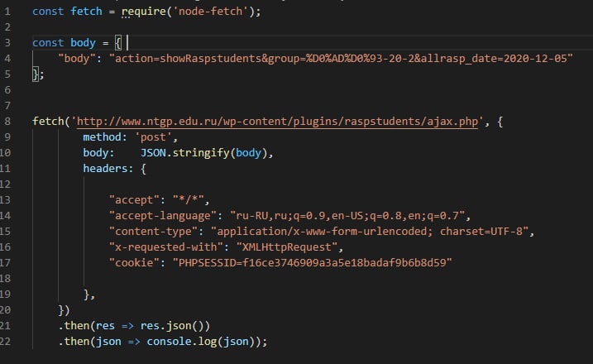Click JSON.stringify(body) on line 10

pyautogui.click(x=203, y=153)
